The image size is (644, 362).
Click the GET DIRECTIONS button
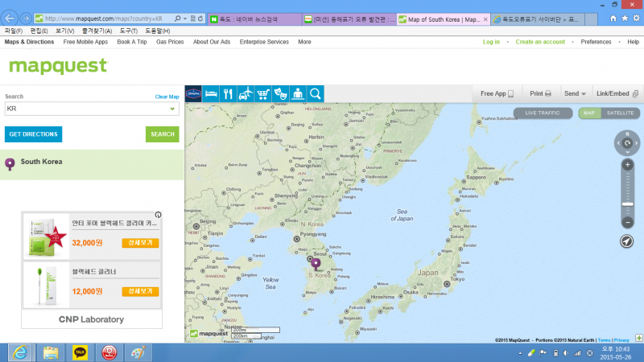(x=33, y=134)
